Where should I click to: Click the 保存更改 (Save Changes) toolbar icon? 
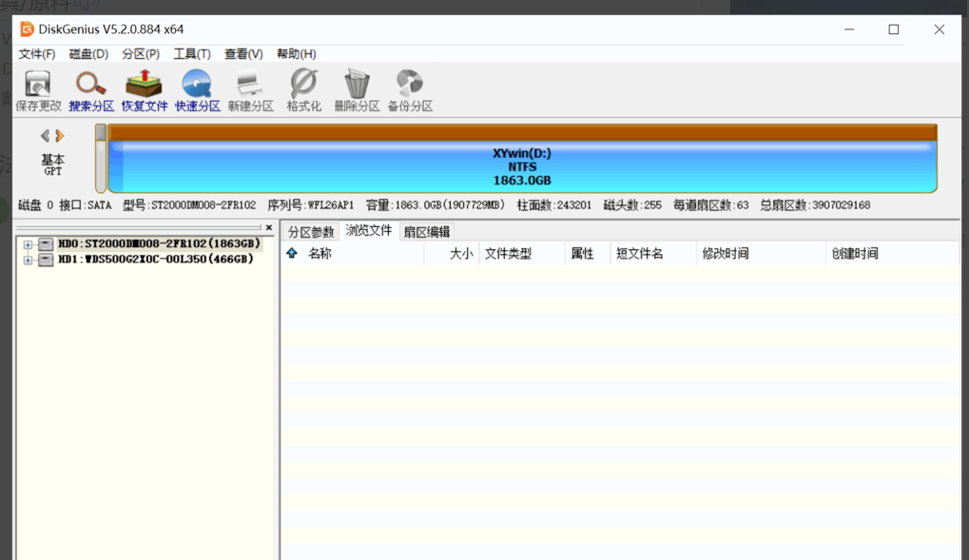coord(38,90)
